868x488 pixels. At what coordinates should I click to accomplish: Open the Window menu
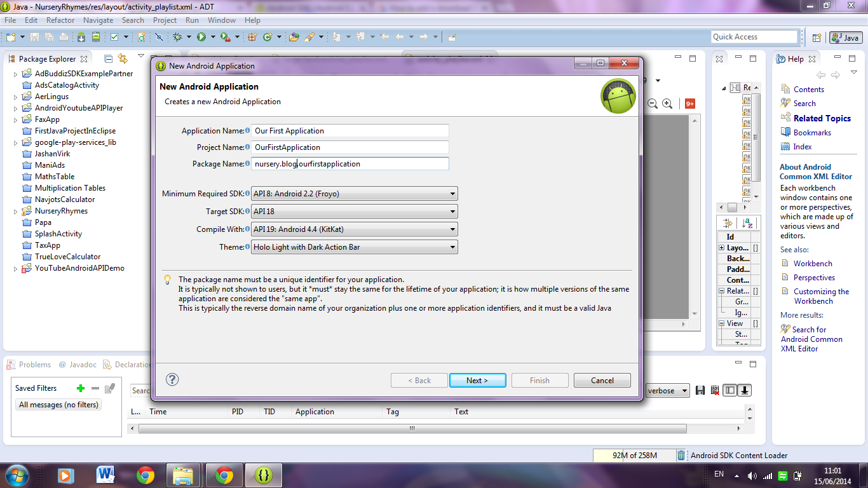coord(222,20)
